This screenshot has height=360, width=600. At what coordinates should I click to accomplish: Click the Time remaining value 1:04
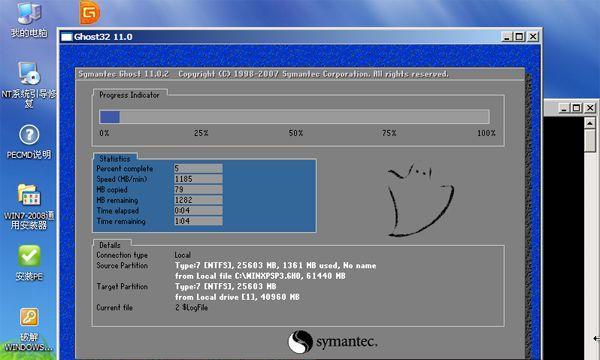[198, 221]
